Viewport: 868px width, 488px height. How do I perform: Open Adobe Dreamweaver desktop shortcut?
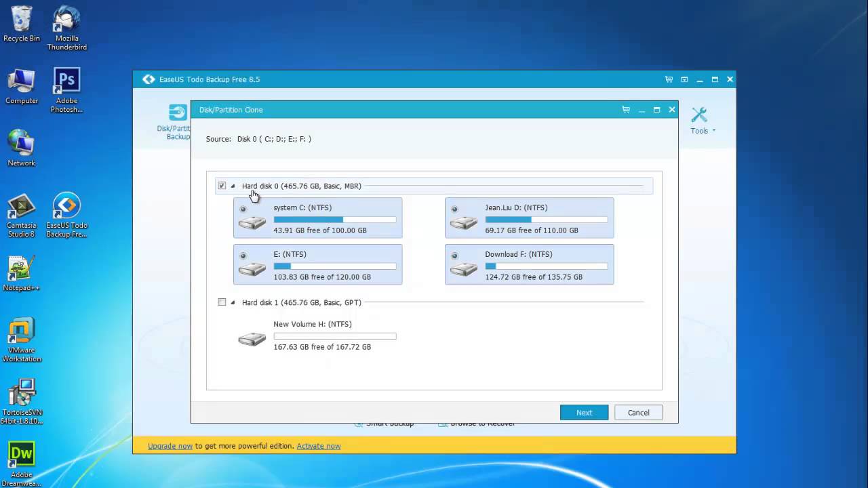(x=22, y=463)
